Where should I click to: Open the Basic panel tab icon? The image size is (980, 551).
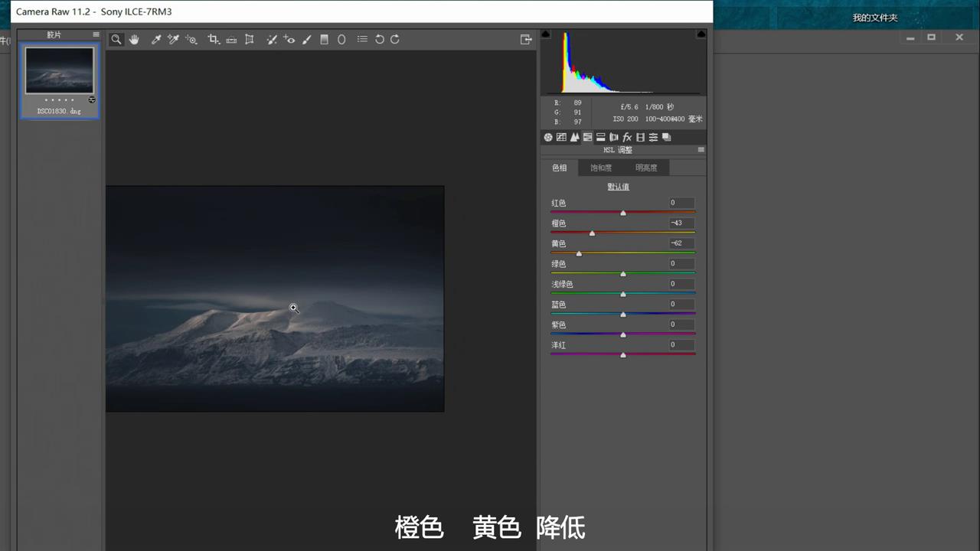[x=548, y=137]
